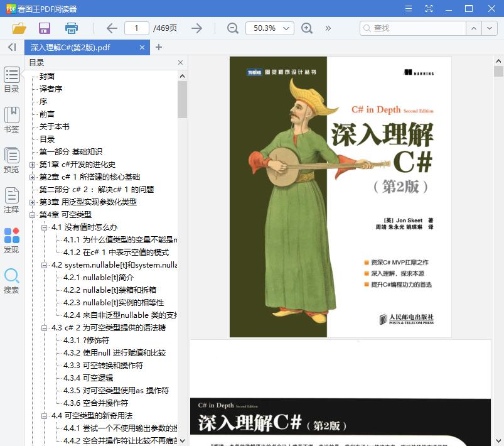Image resolution: width=504 pixels, height=446 pixels.
Task: Jump to 译者序 in the outline
Action: coord(51,89)
